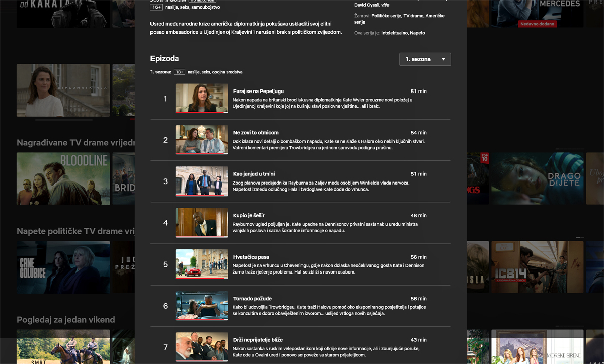This screenshot has width=604, height=364.
Task: Click progress bar under episode 6 thumbnail
Action: (x=201, y=319)
